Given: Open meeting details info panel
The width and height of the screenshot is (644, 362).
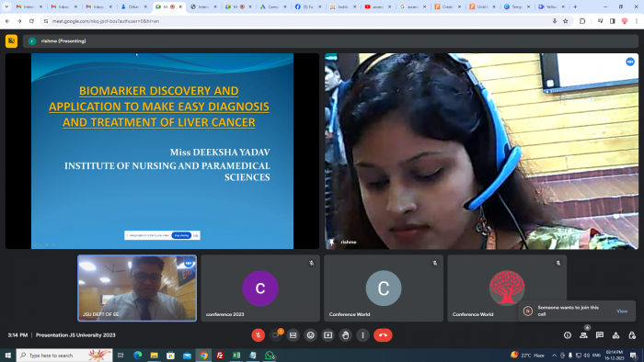Looking at the screenshot, I should pyautogui.click(x=568, y=335).
